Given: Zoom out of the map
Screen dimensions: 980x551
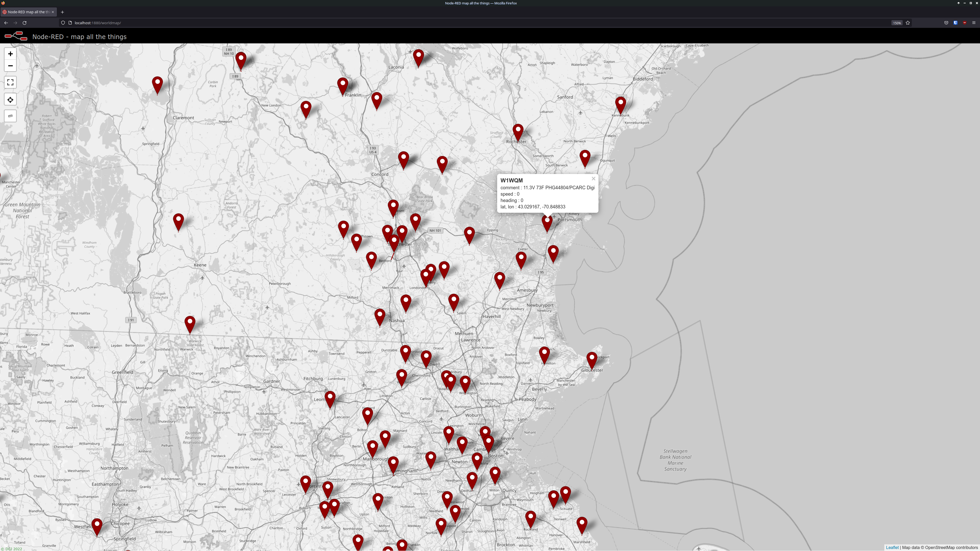Looking at the screenshot, I should click(x=10, y=66).
